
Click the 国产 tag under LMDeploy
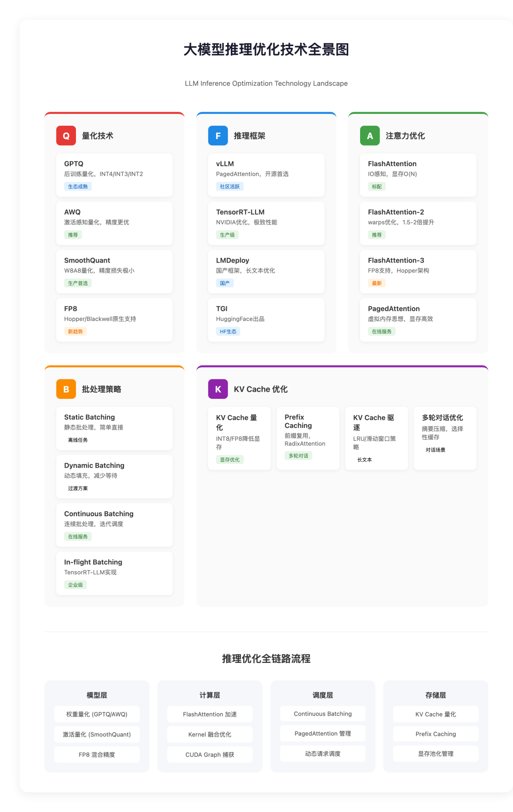[x=225, y=283]
